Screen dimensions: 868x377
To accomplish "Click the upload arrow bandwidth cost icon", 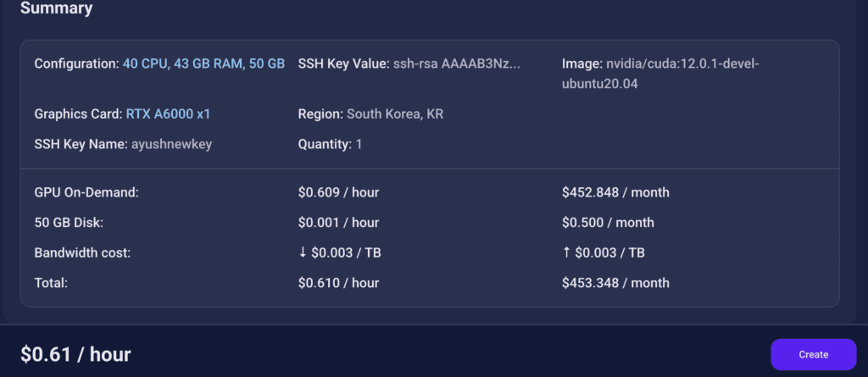I will point(565,253).
